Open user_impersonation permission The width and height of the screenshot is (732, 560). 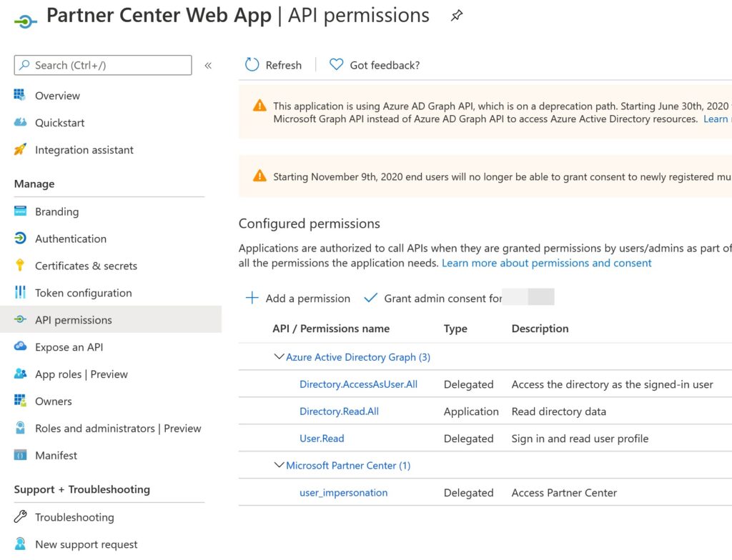344,493
